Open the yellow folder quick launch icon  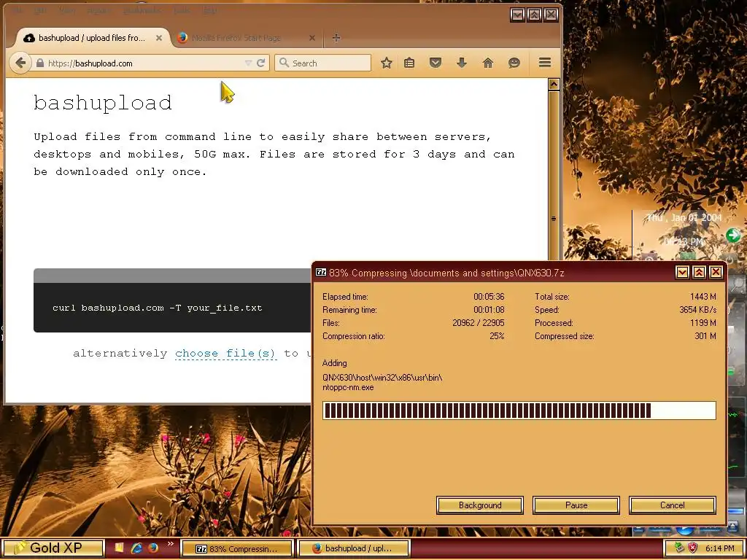(119, 548)
